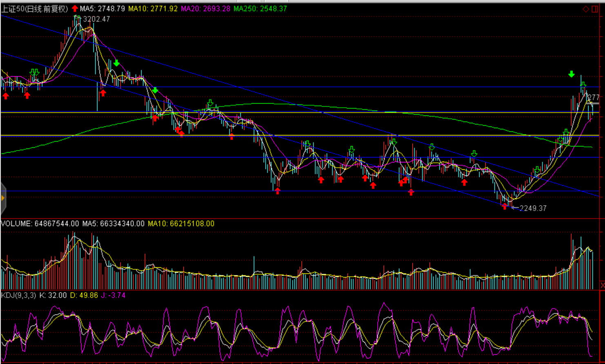Click the solid green arrow left of the peak decline
The width and height of the screenshot is (605, 364).
pos(117,63)
